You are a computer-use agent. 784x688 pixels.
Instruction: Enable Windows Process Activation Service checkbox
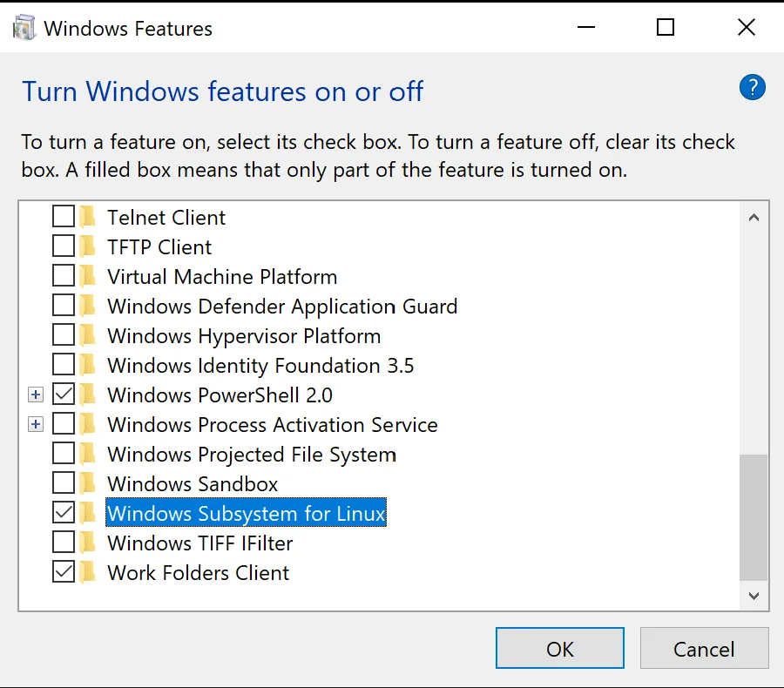tap(64, 423)
